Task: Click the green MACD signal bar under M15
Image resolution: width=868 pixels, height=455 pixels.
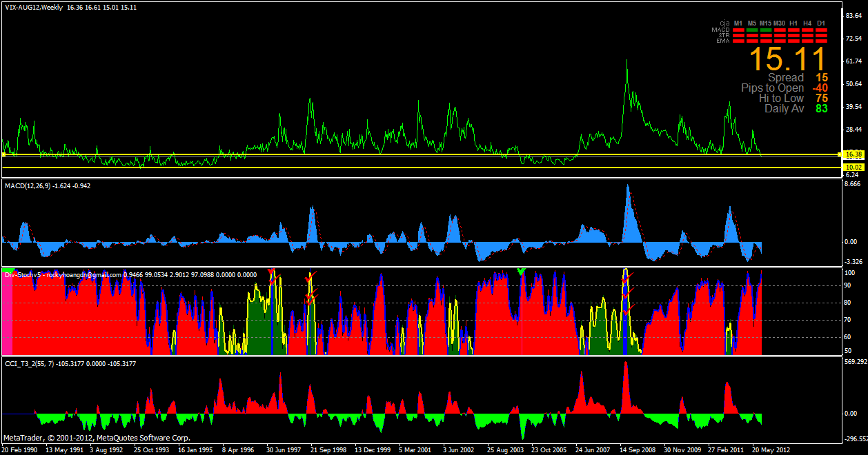Action: click(x=766, y=30)
